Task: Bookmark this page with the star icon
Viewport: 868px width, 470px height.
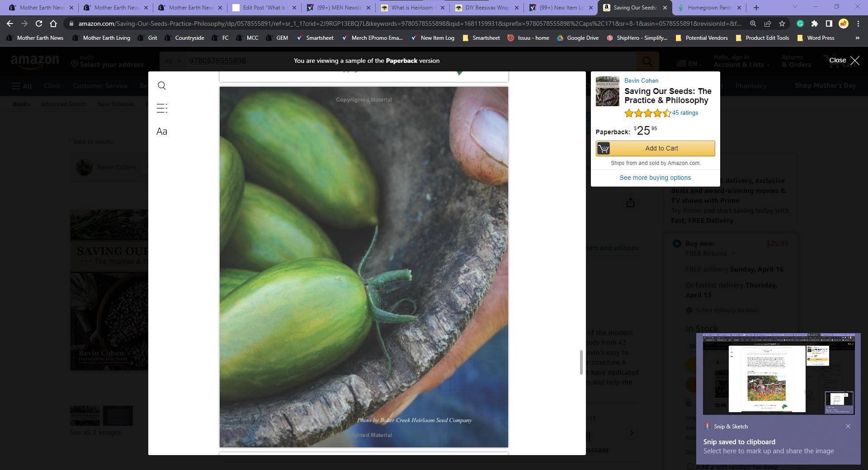Action: (x=782, y=23)
